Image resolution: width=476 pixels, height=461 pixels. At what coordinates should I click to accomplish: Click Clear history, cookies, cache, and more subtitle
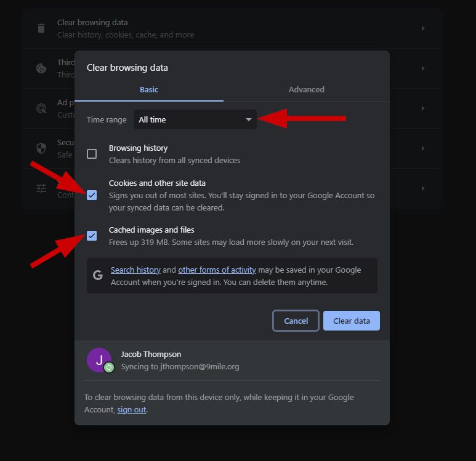tap(126, 35)
